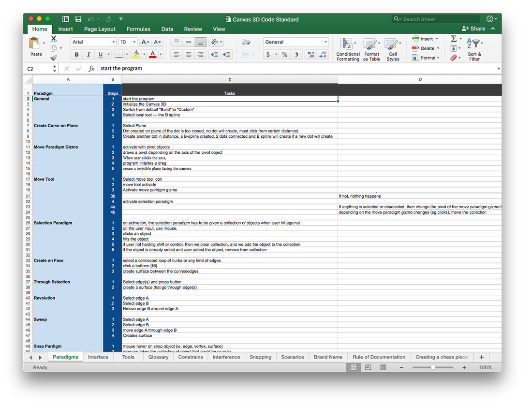532x405 pixels.
Task: Expand the formula bar with the arrow
Action: click(x=499, y=69)
